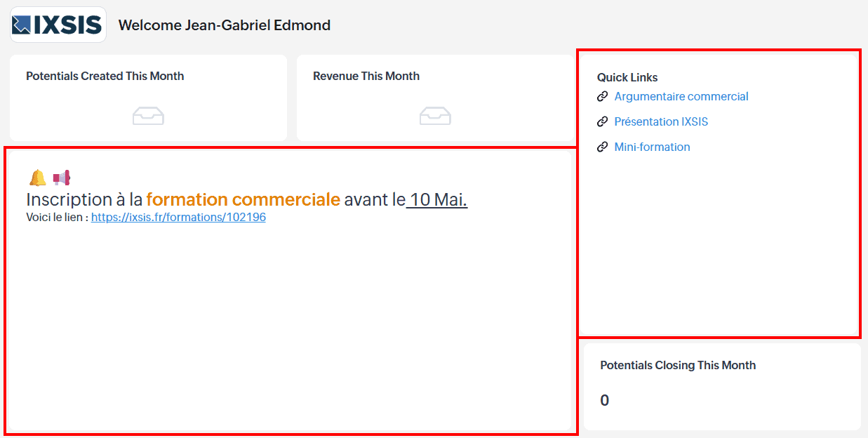Select the Quick Links heading
Image resolution: width=868 pixels, height=438 pixels.
pos(627,78)
